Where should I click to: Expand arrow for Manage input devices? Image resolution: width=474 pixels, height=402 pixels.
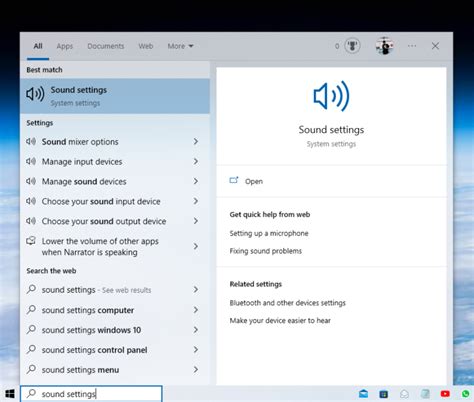point(196,161)
